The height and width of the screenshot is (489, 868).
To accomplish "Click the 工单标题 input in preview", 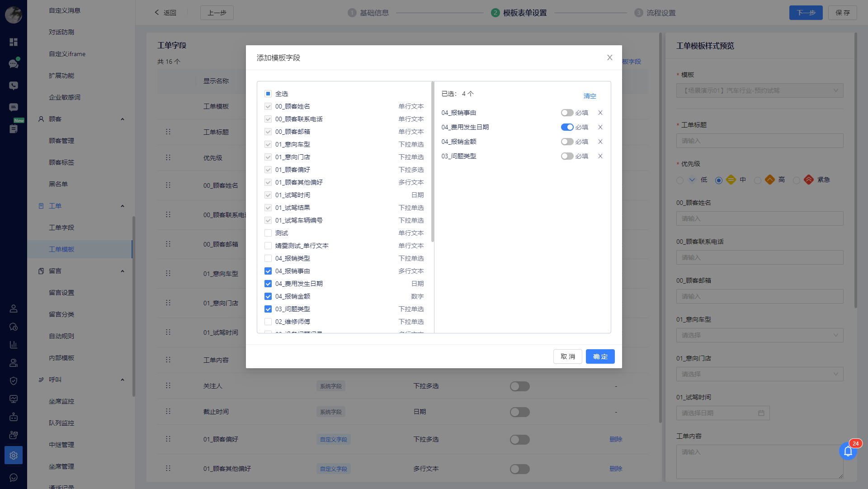I will click(760, 141).
